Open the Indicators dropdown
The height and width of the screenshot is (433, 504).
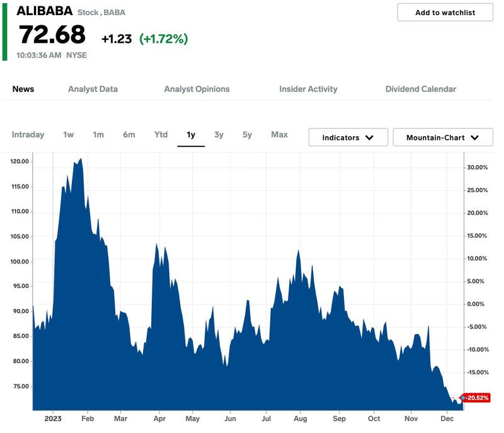(x=348, y=137)
